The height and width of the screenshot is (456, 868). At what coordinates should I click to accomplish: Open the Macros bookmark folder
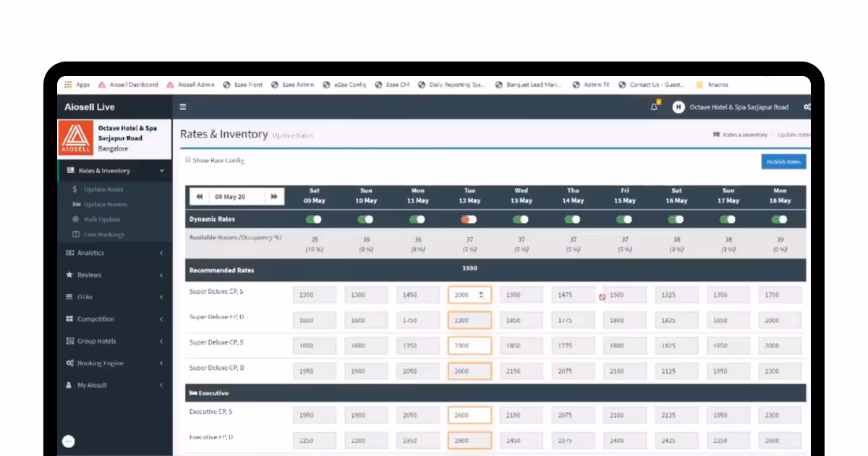(712, 85)
